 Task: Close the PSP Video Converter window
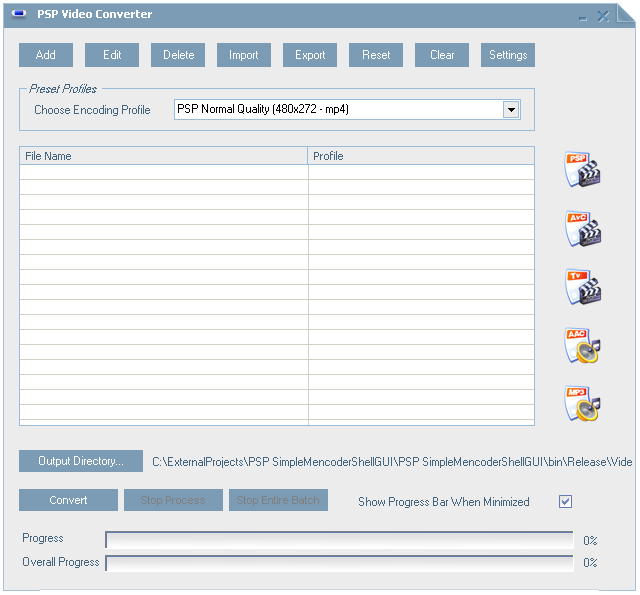coord(603,16)
